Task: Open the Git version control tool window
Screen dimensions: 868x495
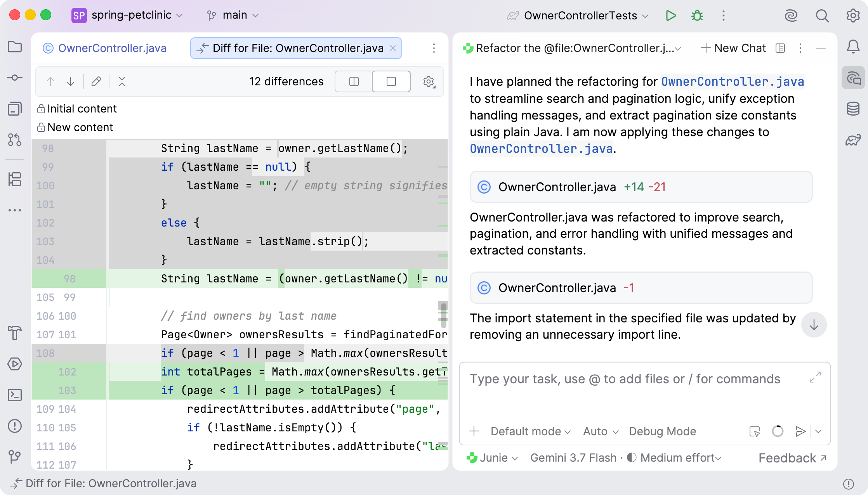Action: tap(15, 457)
